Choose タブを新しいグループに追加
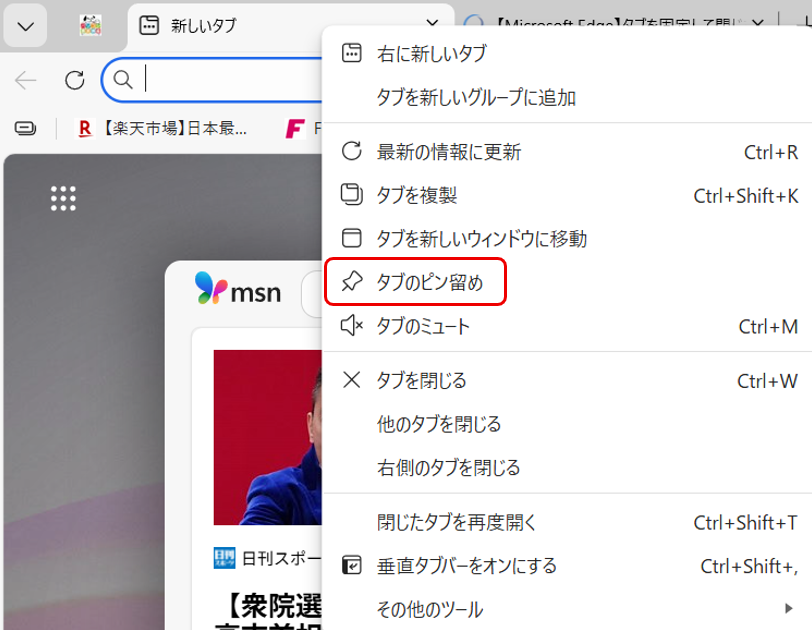 (475, 97)
